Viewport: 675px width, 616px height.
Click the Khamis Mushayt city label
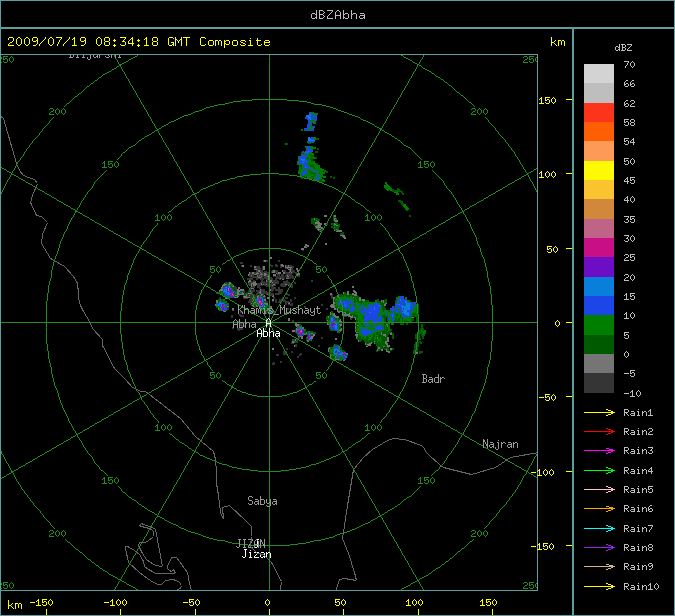click(x=279, y=310)
